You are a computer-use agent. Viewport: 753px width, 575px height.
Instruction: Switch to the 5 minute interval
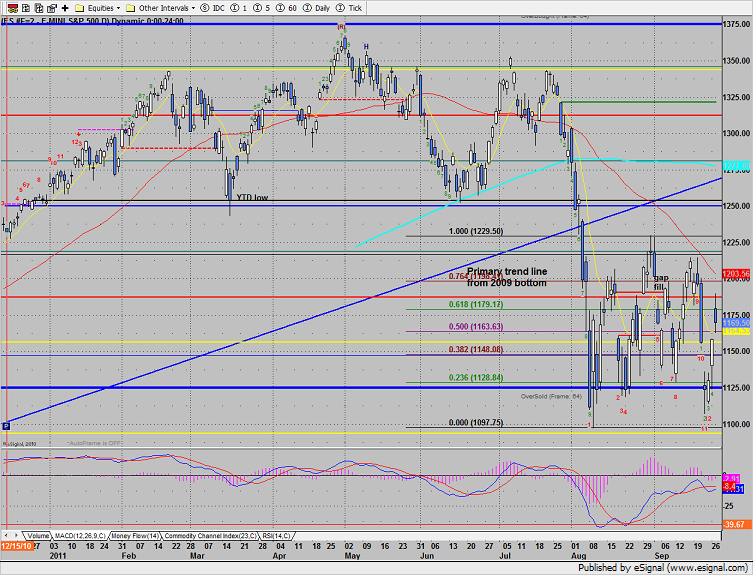coord(260,8)
